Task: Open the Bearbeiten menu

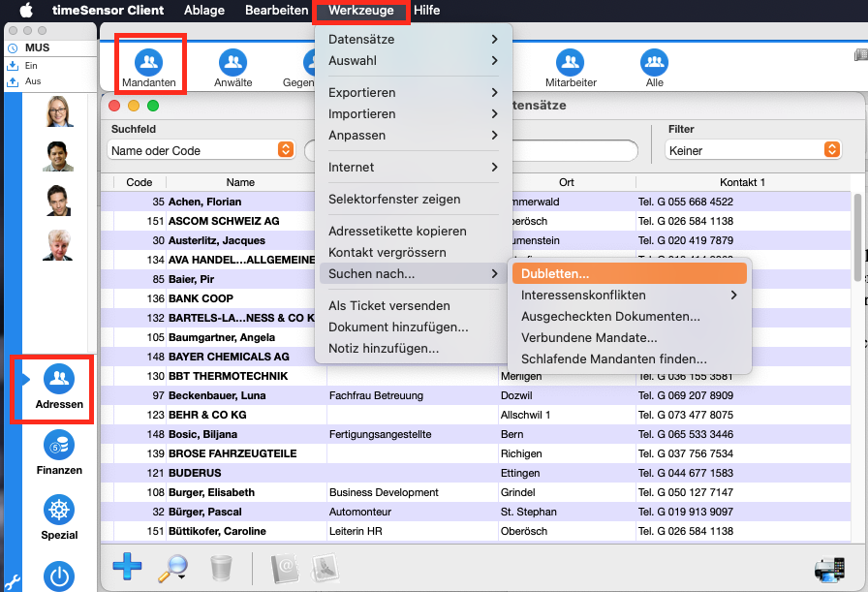Action: pyautogui.click(x=277, y=10)
